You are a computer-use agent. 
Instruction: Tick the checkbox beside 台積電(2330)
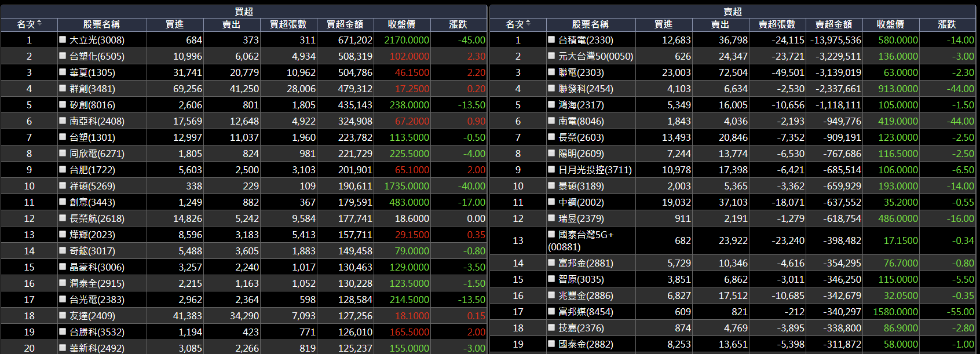[551, 39]
